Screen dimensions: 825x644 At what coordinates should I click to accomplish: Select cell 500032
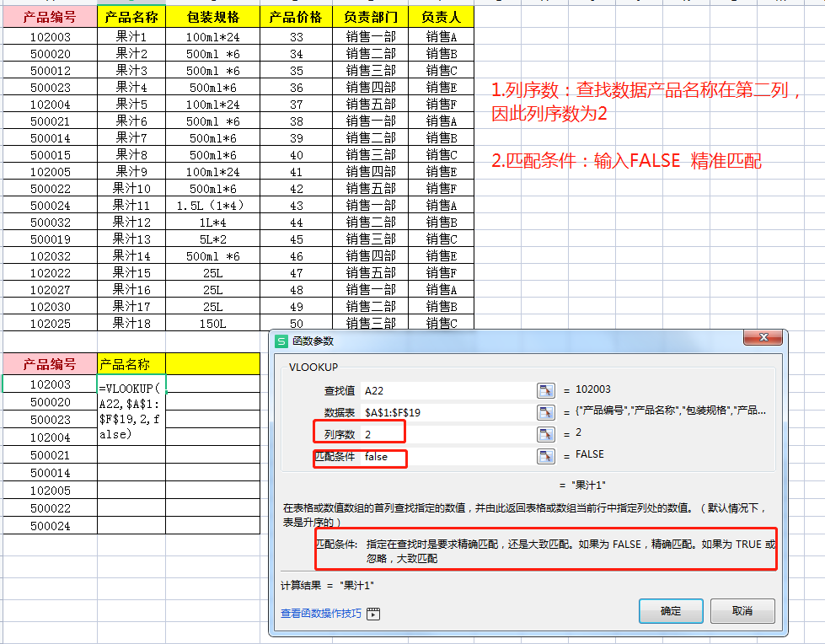coord(50,222)
